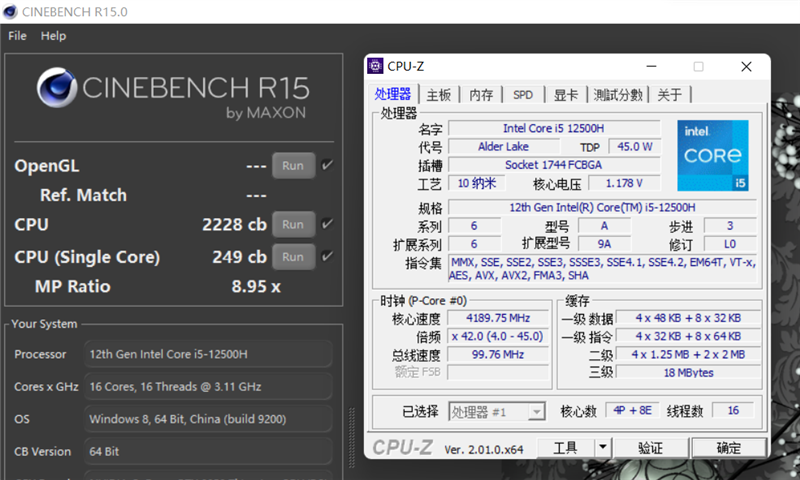Click the L3 cache 18 MBytes value
Image resolution: width=800 pixels, height=480 pixels.
click(688, 372)
